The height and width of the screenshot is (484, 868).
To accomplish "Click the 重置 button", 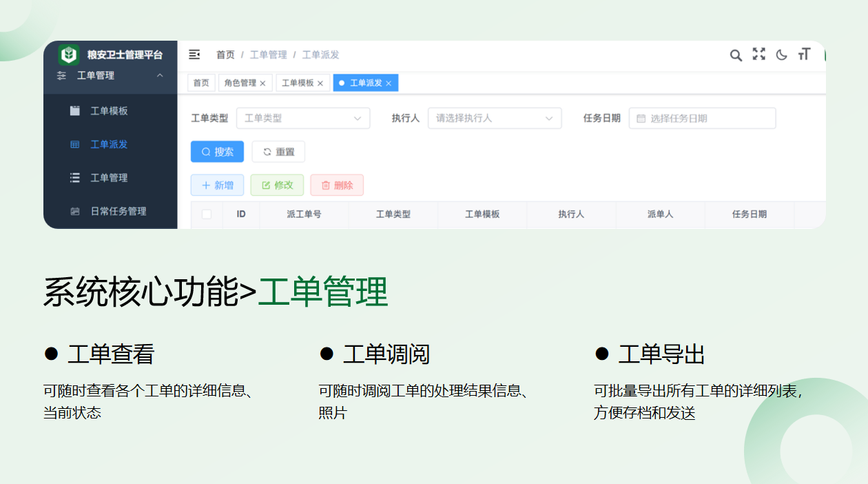I will coord(278,152).
